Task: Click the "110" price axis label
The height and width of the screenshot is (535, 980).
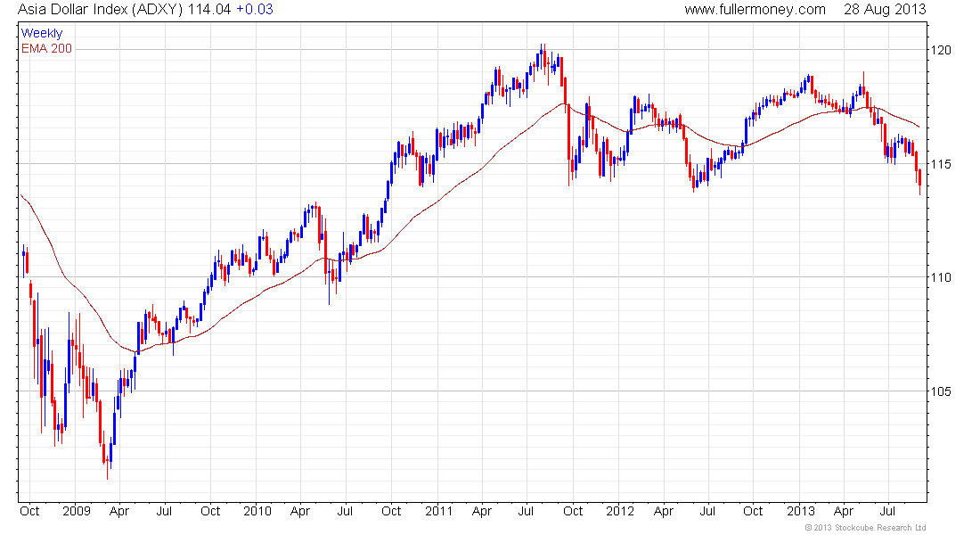Action: coord(941,277)
